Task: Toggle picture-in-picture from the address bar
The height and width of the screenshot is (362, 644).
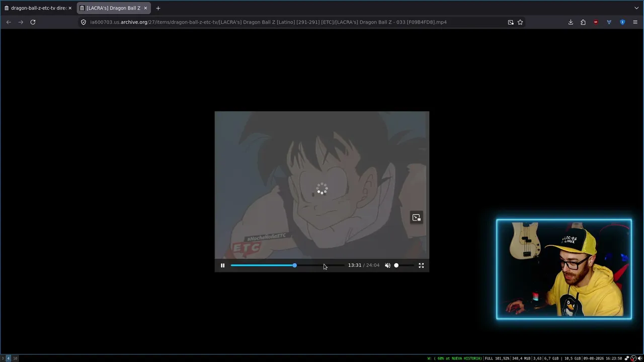Action: 511,22
